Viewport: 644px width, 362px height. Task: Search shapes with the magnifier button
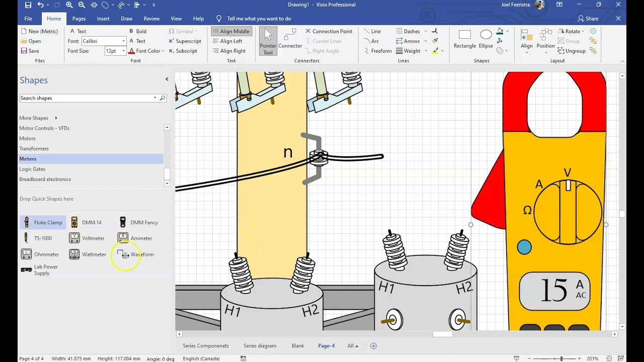pyautogui.click(x=163, y=98)
